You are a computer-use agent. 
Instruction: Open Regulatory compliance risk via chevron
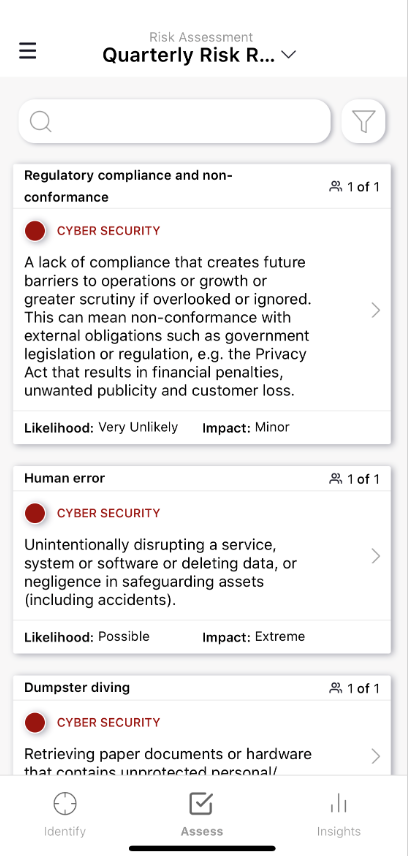[x=376, y=310]
